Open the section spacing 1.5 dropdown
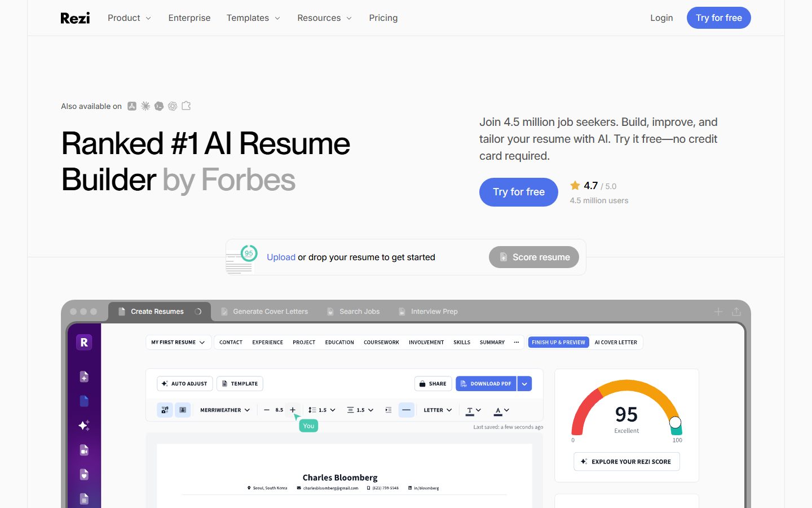The width and height of the screenshot is (812, 508). click(360, 410)
